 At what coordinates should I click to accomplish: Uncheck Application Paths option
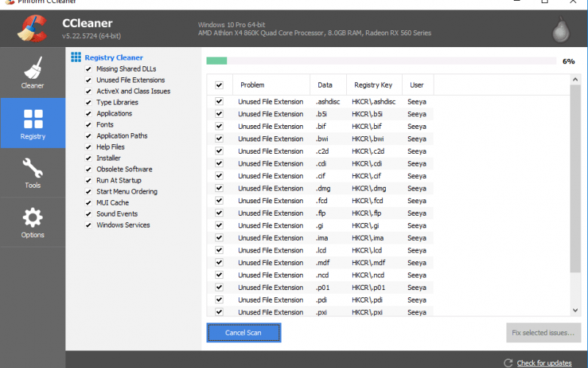click(x=88, y=135)
